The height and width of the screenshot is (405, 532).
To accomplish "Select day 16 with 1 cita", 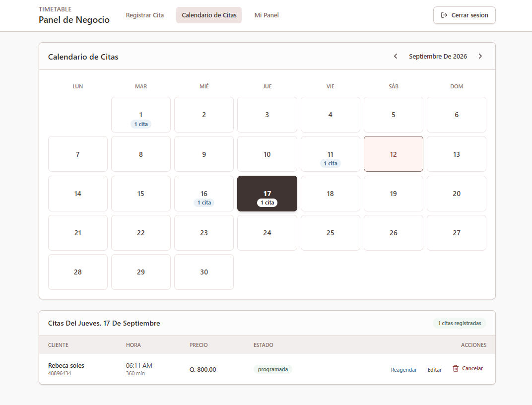I will click(x=204, y=194).
